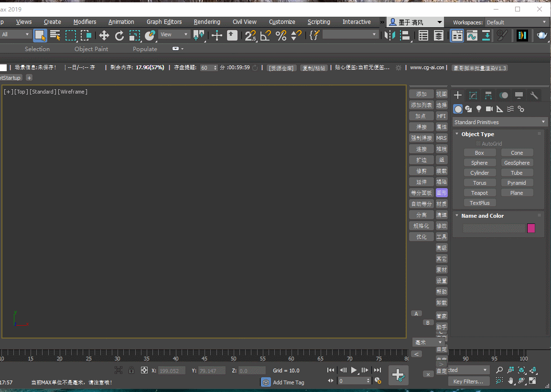This screenshot has width=551, height=392.
Task: Click the Render teapot icon
Action: tap(542, 35)
